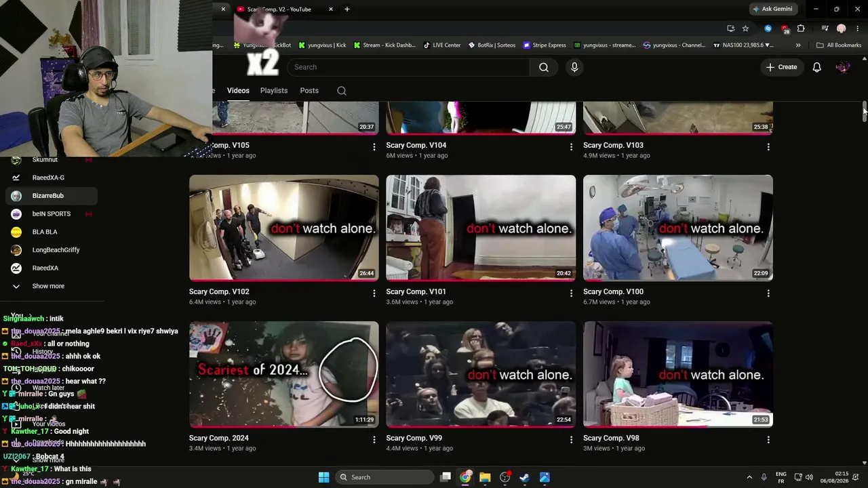Open Task View on the taskbar
868x488 pixels.
(x=446, y=477)
